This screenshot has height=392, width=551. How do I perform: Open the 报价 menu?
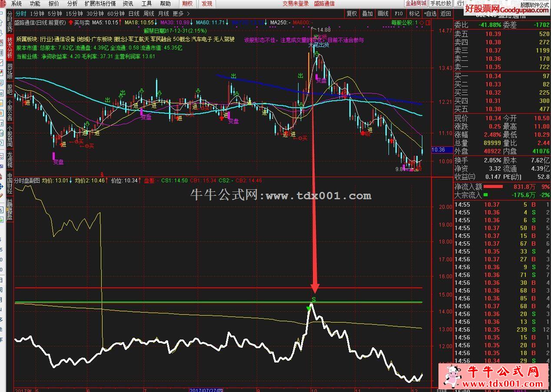pyautogui.click(x=54, y=3)
